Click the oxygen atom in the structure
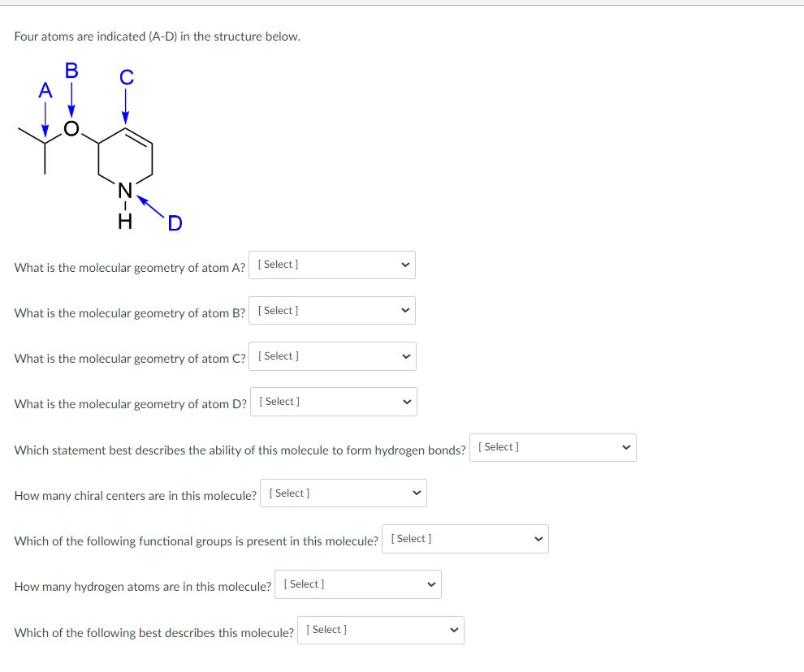Screen dimensions: 804x672 click(x=71, y=127)
